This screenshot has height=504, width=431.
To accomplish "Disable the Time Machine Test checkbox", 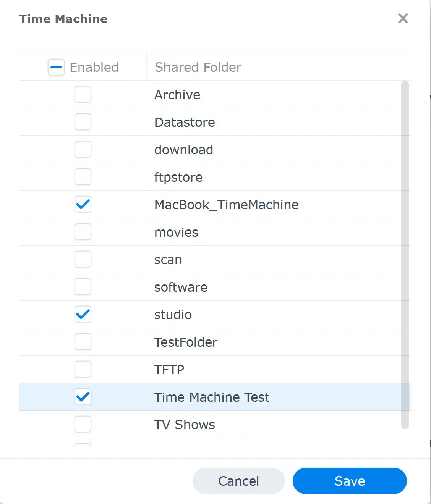I will click(83, 397).
